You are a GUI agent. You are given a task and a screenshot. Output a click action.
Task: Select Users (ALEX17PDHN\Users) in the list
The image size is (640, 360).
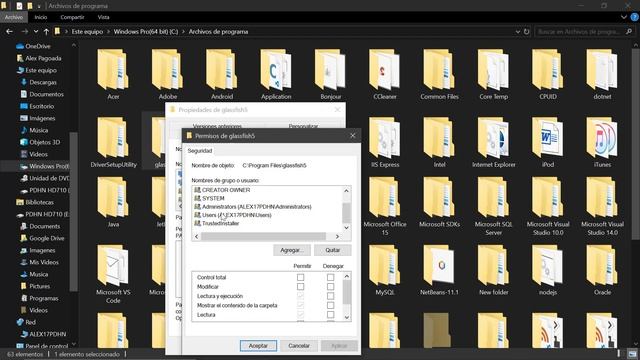tap(232, 215)
